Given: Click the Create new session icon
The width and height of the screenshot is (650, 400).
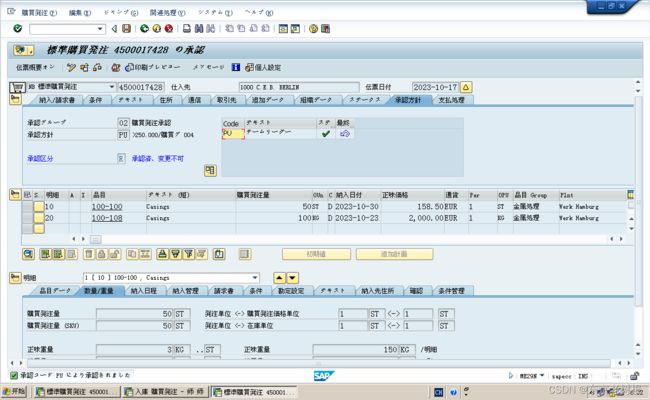Looking at the screenshot, I should 283,28.
